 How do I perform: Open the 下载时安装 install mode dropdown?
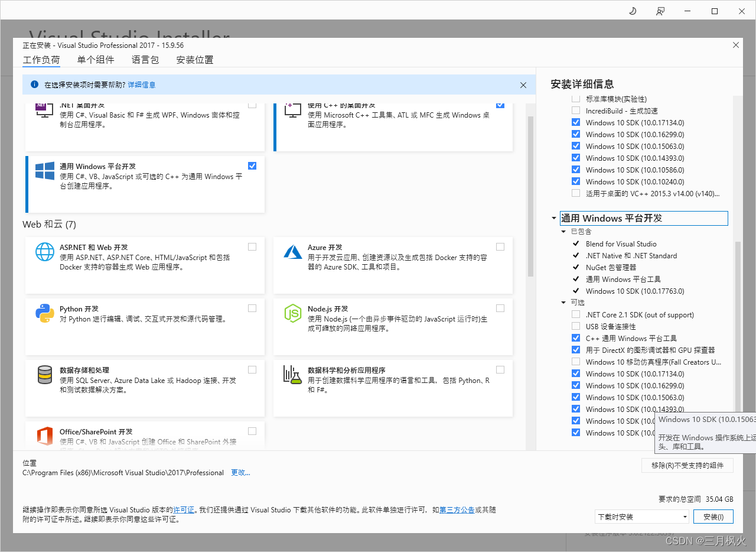click(x=642, y=517)
